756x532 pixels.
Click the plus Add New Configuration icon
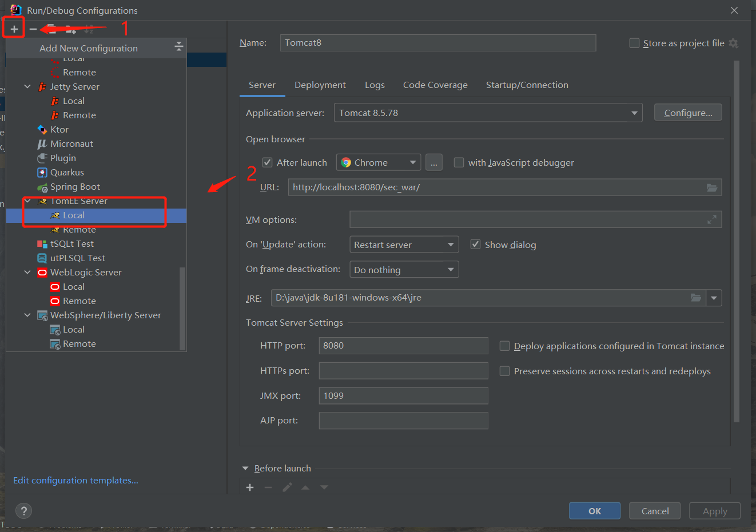coord(14,29)
